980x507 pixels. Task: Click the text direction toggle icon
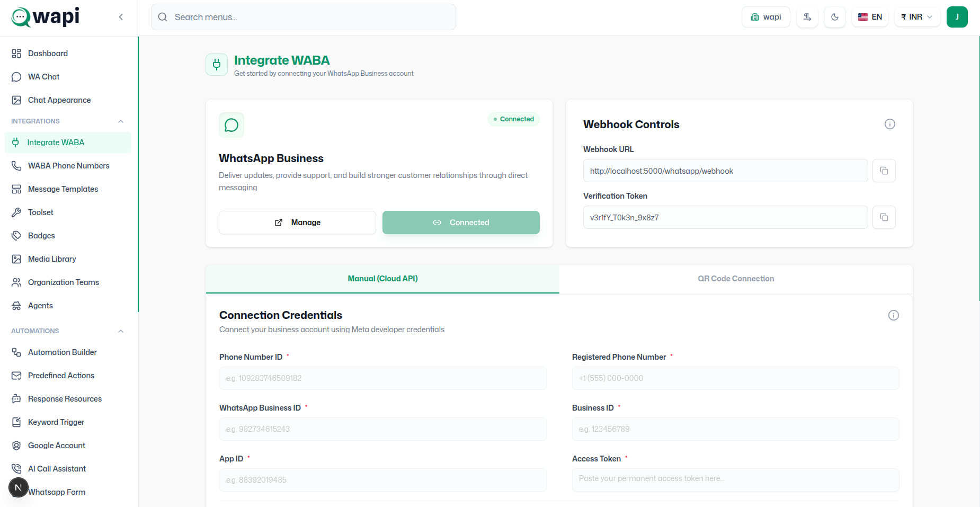[807, 17]
